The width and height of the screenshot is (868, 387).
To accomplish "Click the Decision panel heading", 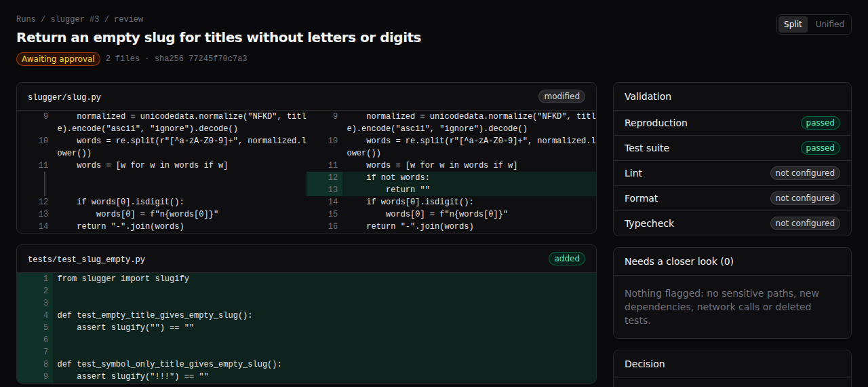I will pyautogui.click(x=644, y=364).
